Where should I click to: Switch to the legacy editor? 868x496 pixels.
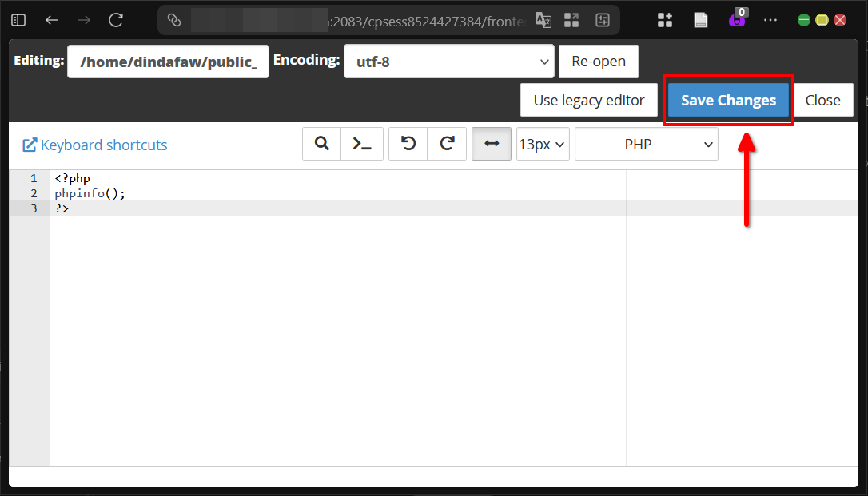tap(588, 100)
